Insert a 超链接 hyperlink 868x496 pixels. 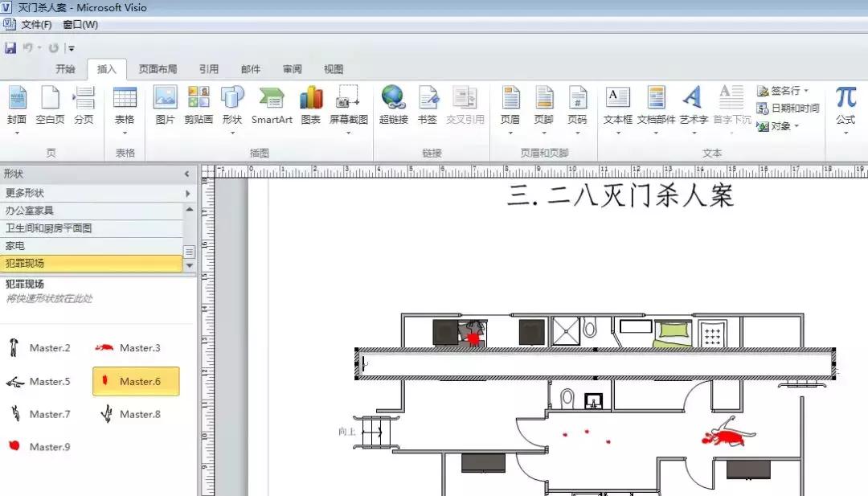[393, 105]
